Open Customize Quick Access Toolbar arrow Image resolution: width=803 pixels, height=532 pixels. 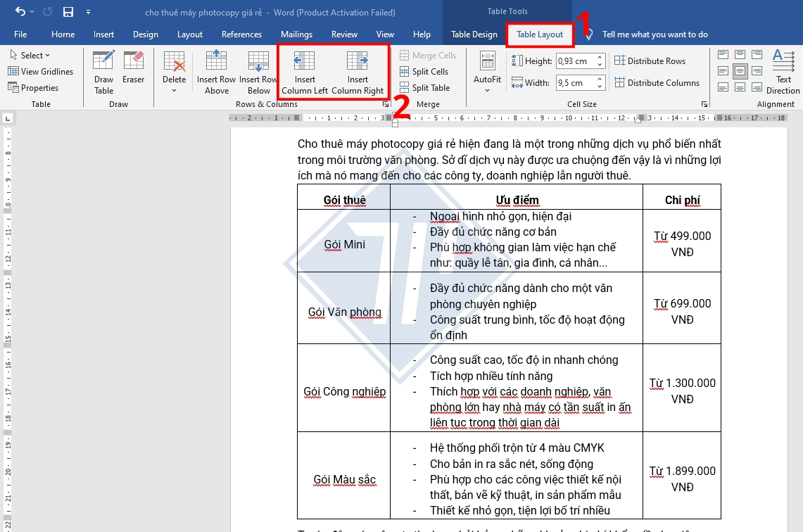[x=88, y=12]
